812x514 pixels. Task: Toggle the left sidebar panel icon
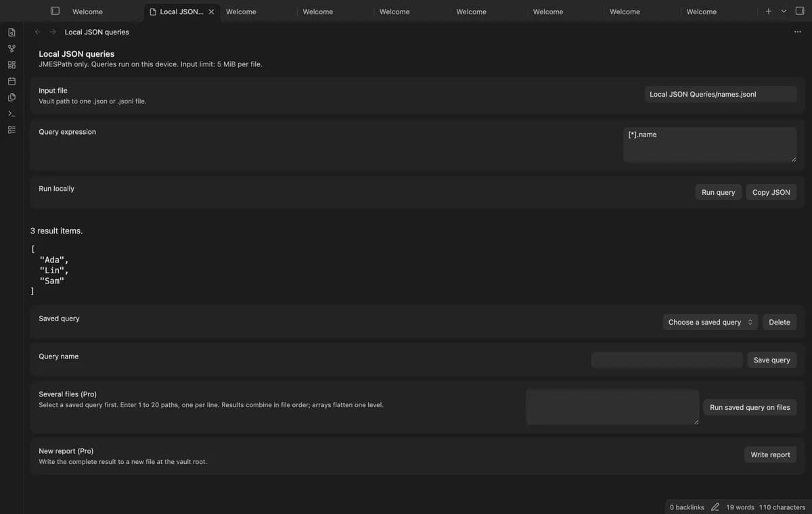click(x=55, y=11)
